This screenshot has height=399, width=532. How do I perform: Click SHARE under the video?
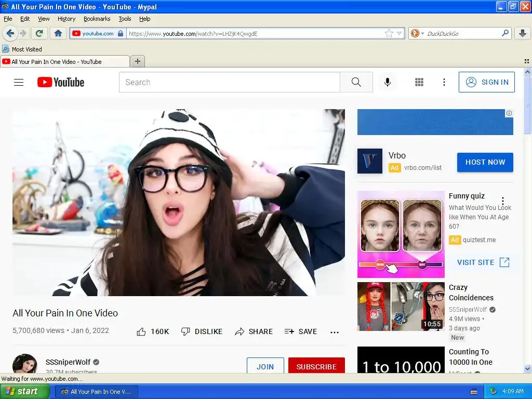coord(254,331)
